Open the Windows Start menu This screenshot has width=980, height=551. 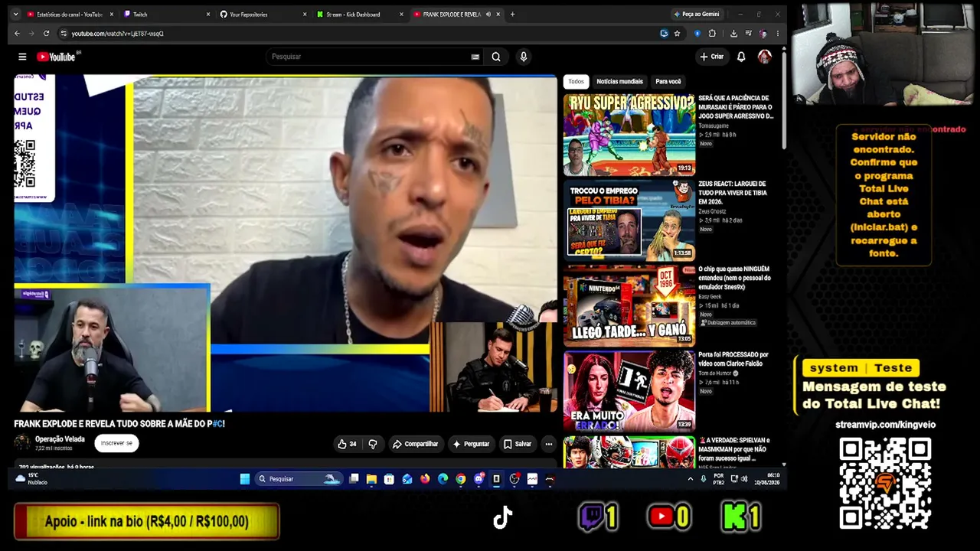[x=245, y=479]
